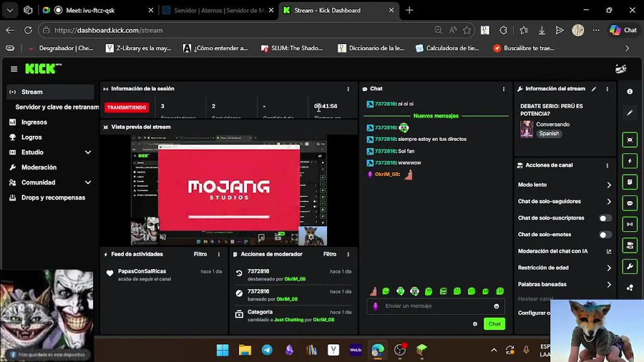Expand Palabras baneadas options
Screen dimensions: 644x362
point(609,285)
